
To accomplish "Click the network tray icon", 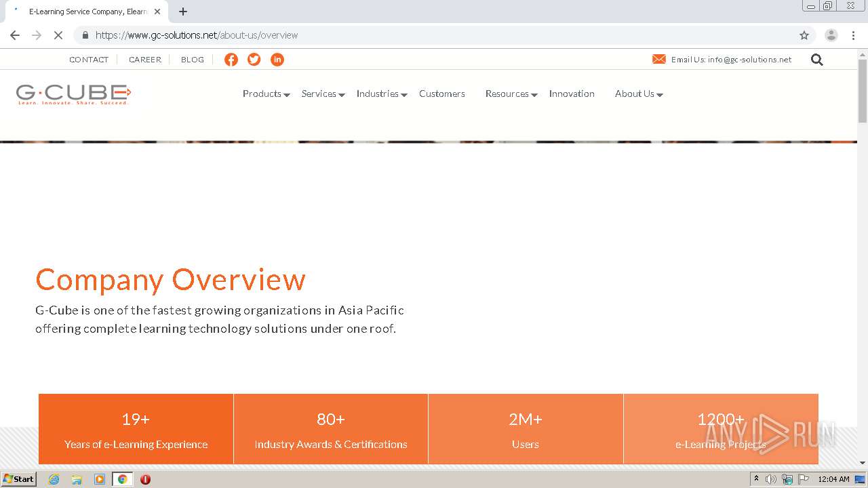I will [x=787, y=479].
